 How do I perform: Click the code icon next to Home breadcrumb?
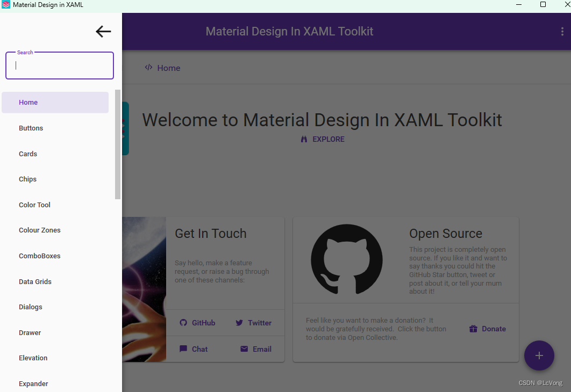pyautogui.click(x=148, y=68)
